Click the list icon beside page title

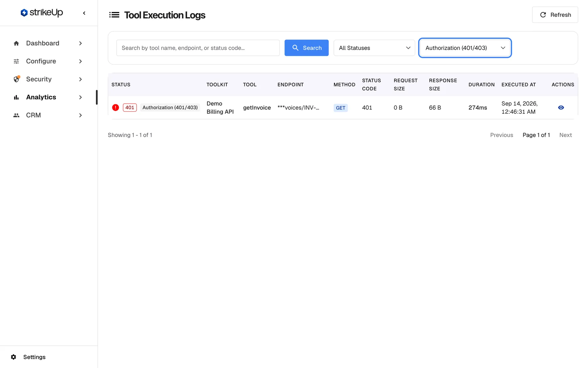coord(114,15)
